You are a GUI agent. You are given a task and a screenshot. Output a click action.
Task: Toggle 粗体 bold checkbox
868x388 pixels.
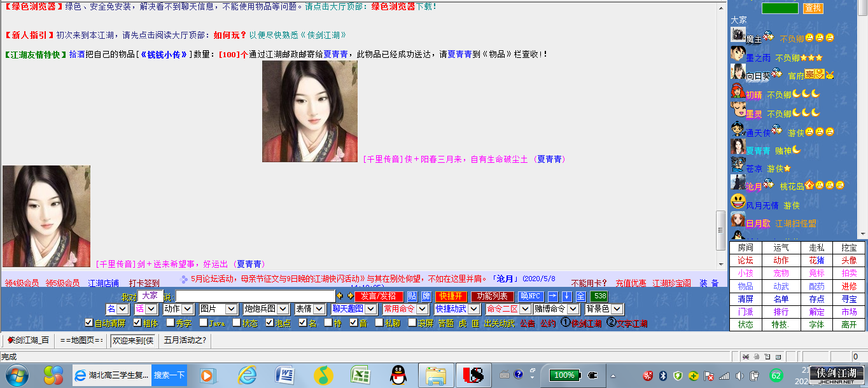137,322
